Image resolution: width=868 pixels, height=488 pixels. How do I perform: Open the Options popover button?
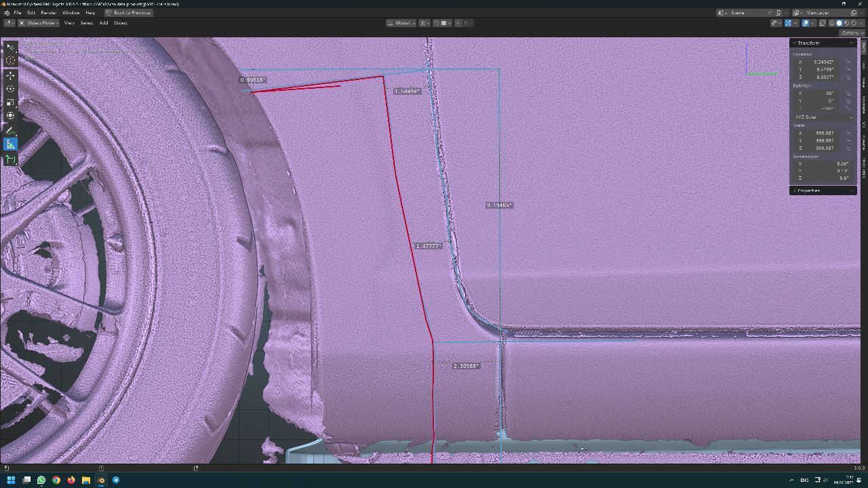point(851,33)
